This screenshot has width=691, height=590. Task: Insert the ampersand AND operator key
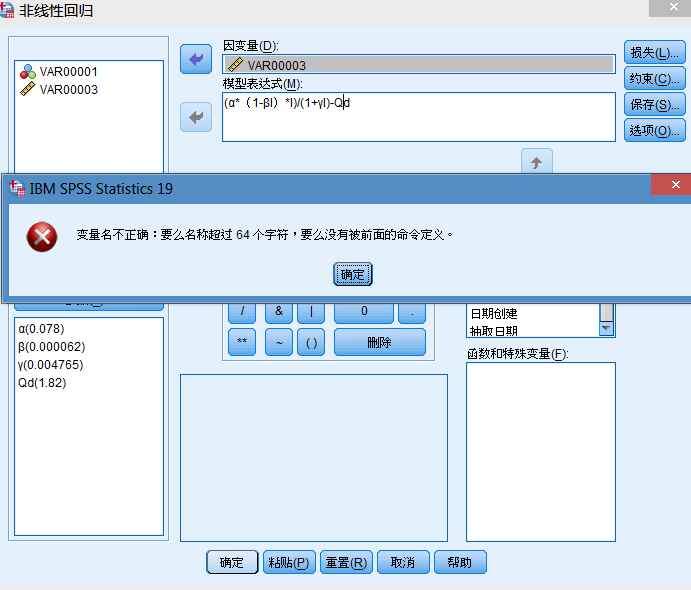pyautogui.click(x=279, y=312)
